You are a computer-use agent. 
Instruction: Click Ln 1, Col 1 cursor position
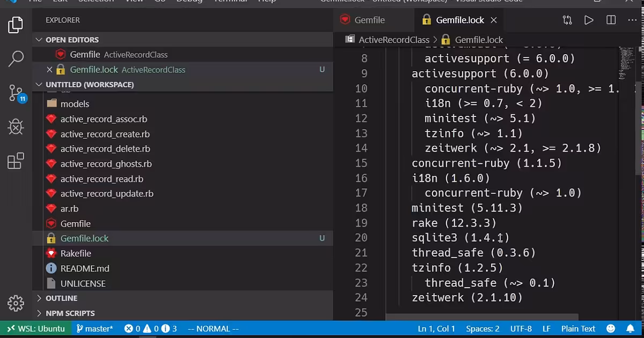click(x=436, y=329)
